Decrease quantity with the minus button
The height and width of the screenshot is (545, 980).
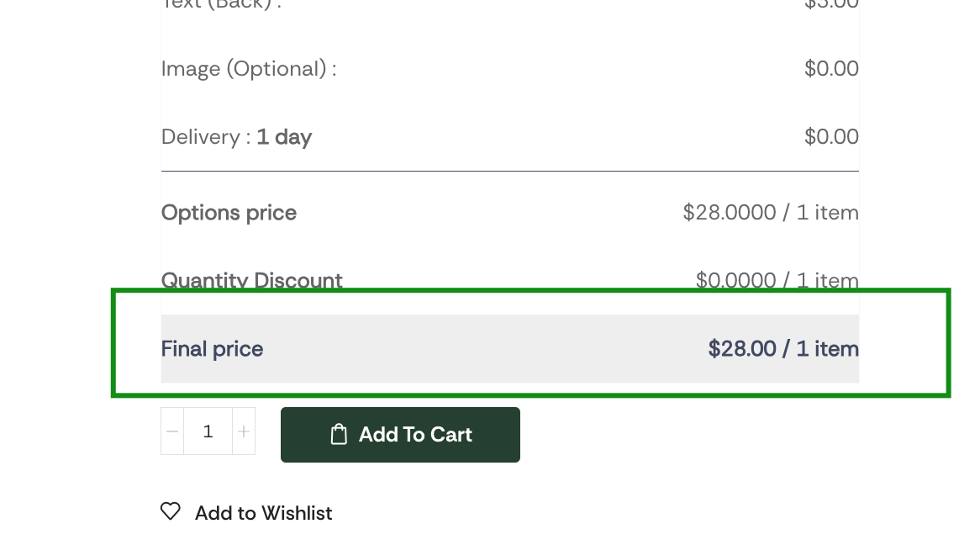click(x=172, y=431)
